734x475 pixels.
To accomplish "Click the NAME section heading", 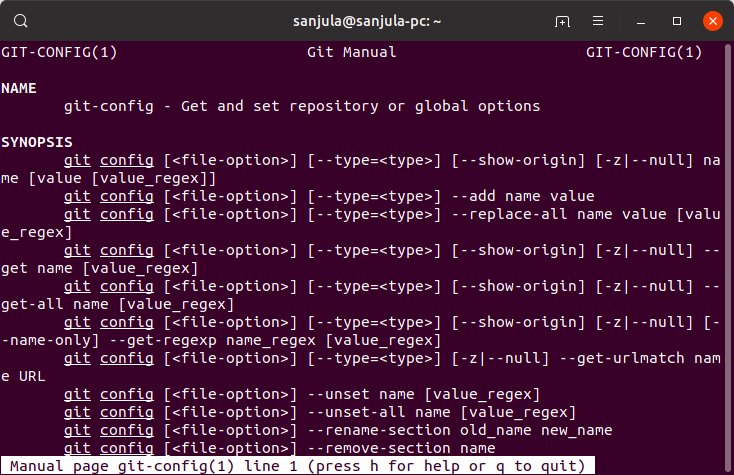I will [19, 88].
